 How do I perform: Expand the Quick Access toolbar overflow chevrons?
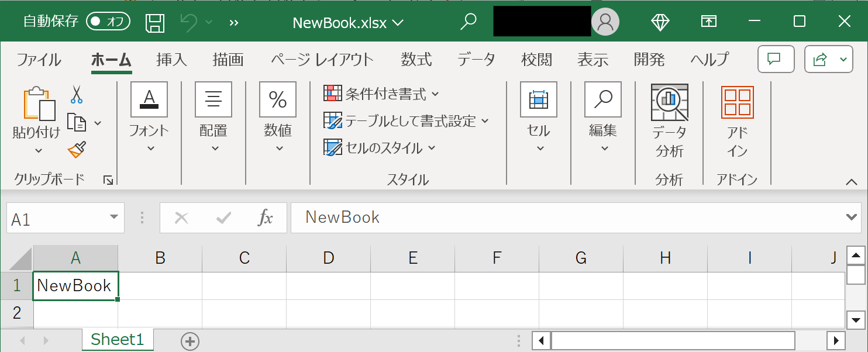pos(235,23)
